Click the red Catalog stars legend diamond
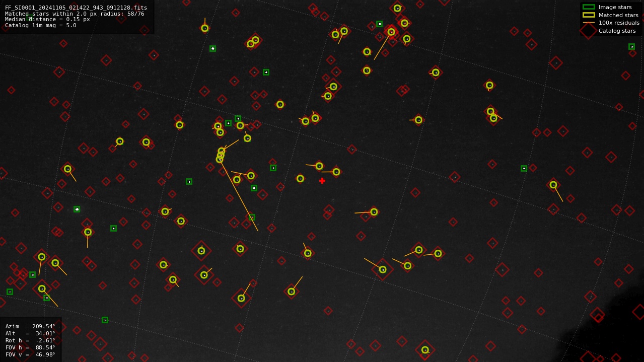 [589, 31]
